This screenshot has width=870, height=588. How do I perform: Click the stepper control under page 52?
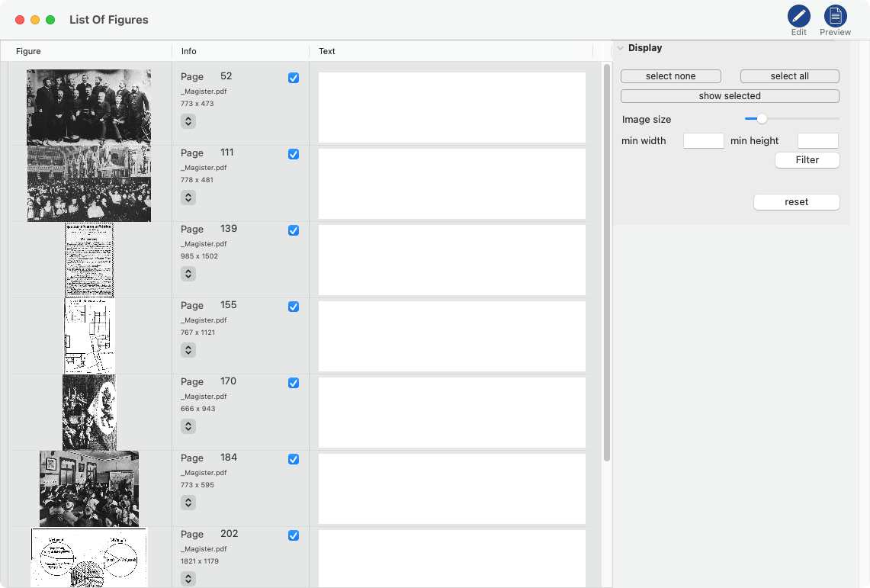click(188, 121)
